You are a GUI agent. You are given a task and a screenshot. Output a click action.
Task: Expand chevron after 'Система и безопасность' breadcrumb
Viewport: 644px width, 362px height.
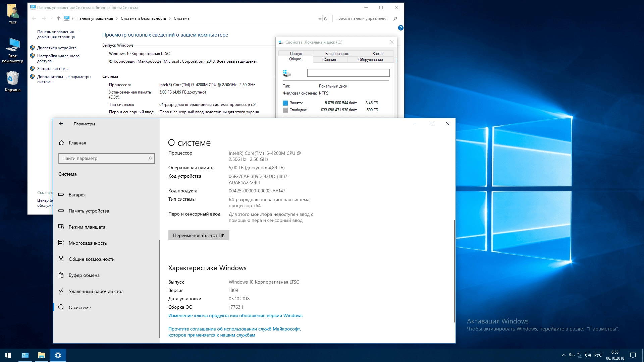[170, 18]
